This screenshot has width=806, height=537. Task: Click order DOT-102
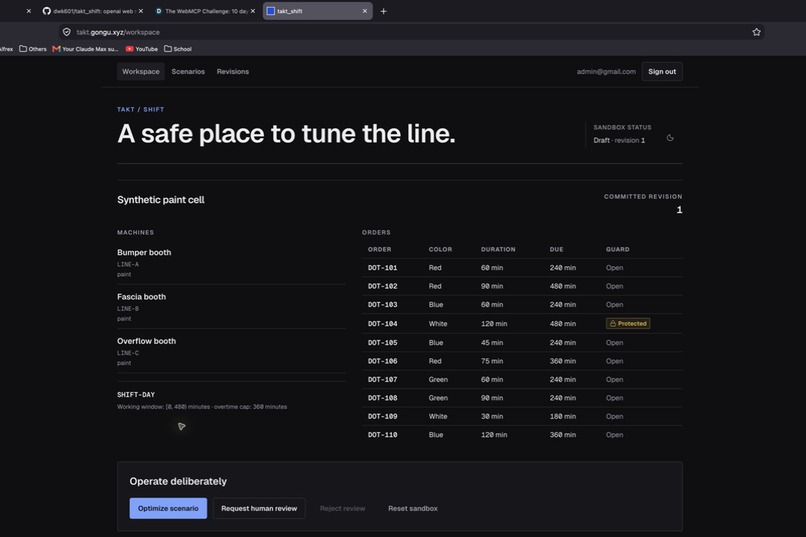tap(382, 286)
